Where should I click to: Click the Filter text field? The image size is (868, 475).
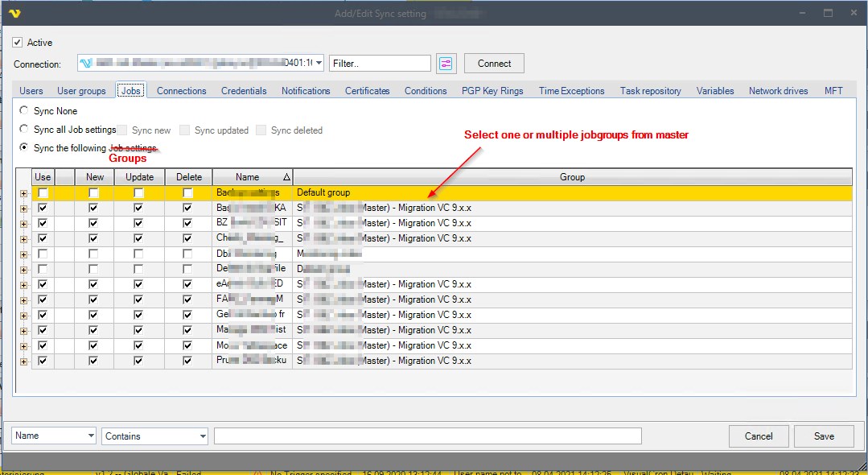click(x=380, y=64)
